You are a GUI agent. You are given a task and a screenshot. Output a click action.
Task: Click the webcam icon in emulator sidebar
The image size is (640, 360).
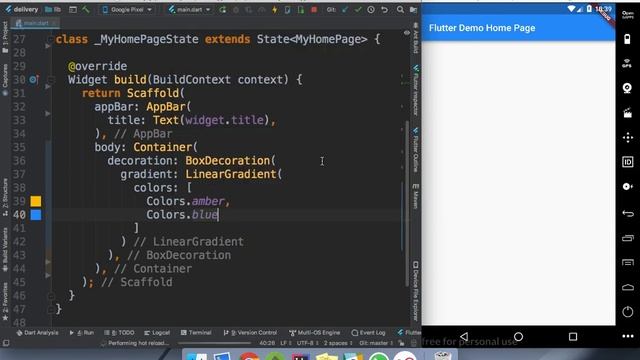tap(628, 88)
